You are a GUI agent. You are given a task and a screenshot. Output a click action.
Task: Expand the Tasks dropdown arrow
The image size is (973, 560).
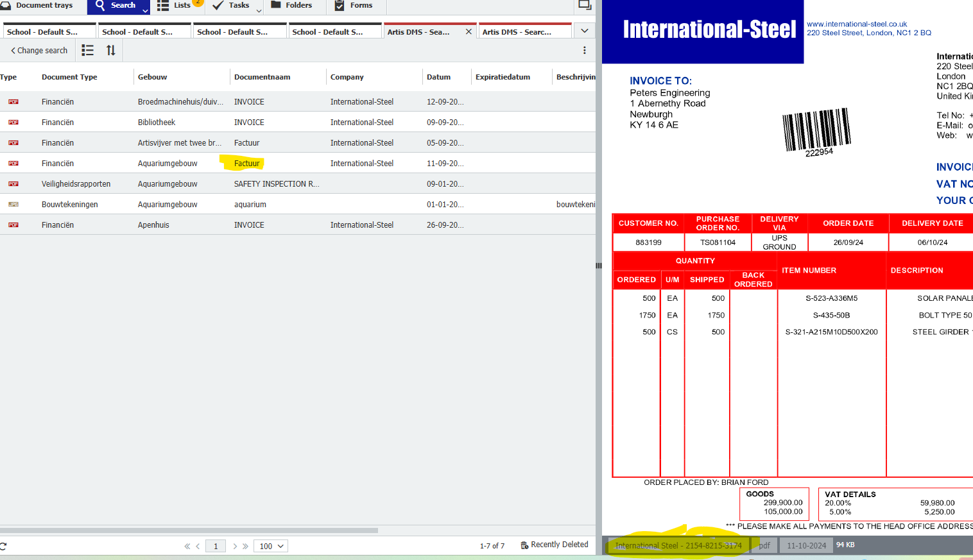(x=259, y=10)
